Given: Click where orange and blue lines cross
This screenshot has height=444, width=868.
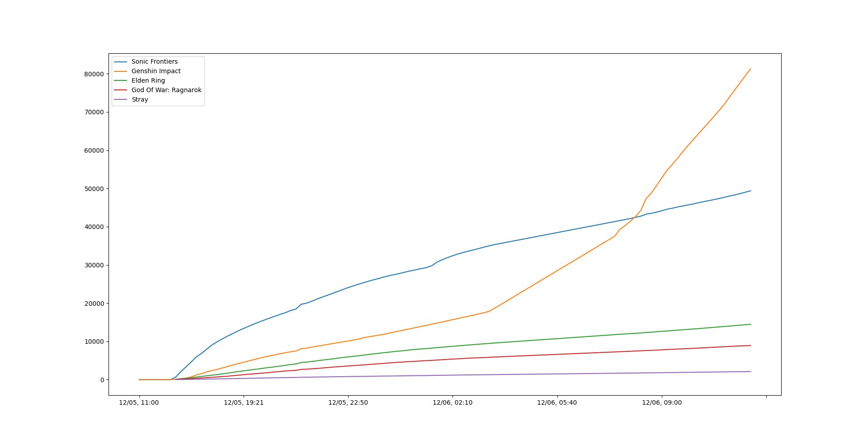Looking at the screenshot, I should pyautogui.click(x=633, y=218).
